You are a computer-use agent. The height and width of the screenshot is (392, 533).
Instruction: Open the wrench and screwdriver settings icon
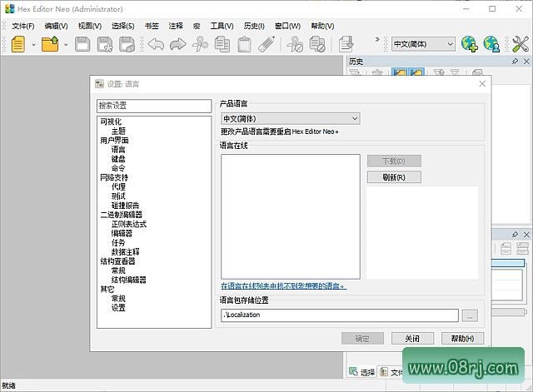[521, 44]
